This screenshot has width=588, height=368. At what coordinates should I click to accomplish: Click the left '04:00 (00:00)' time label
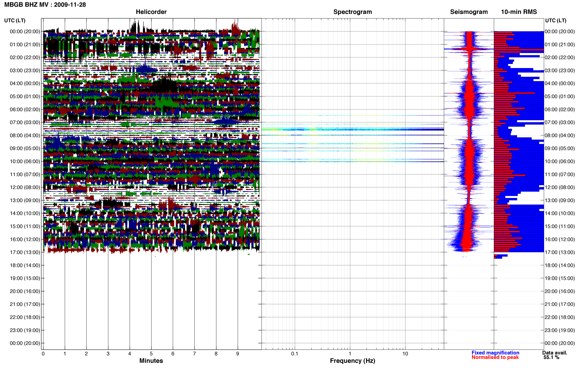click(25, 83)
